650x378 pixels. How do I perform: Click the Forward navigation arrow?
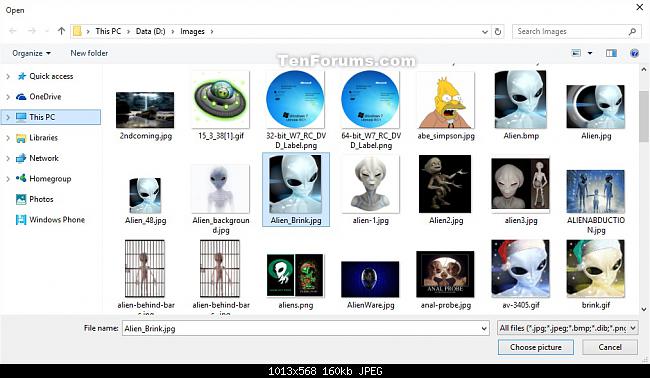pos(32,31)
